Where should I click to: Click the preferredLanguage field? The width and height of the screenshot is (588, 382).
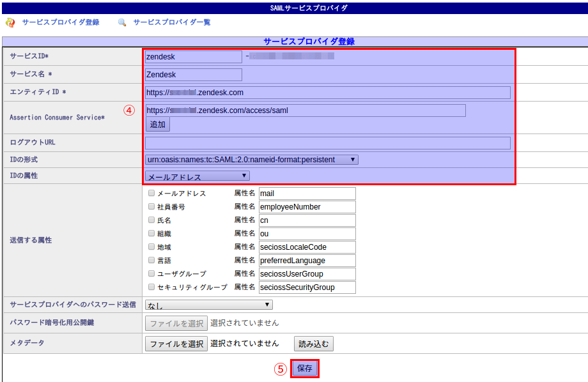pos(307,261)
